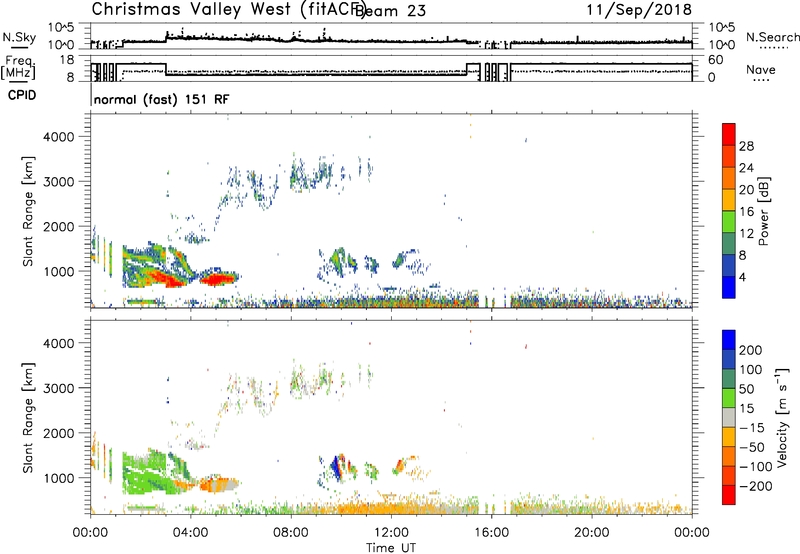Viewport: 800px width, 554px height.
Task: Click the '1000' tick on power panel axis
Action: click(x=58, y=272)
